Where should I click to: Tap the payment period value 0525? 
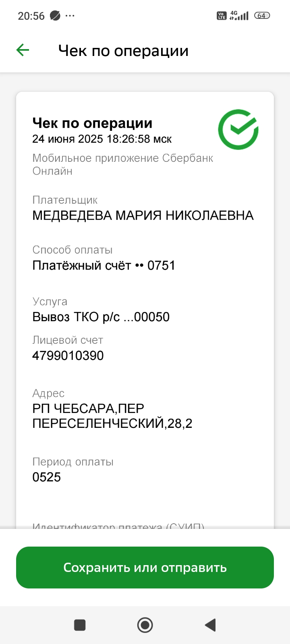click(47, 477)
